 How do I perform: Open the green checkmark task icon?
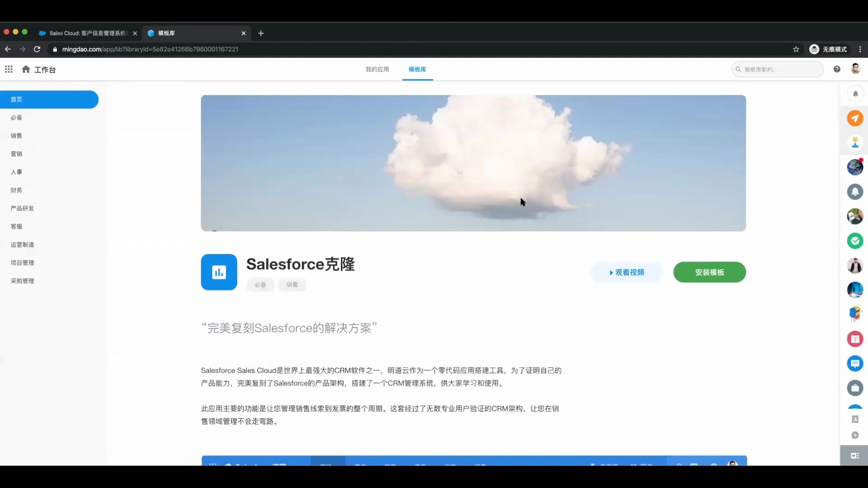(855, 241)
